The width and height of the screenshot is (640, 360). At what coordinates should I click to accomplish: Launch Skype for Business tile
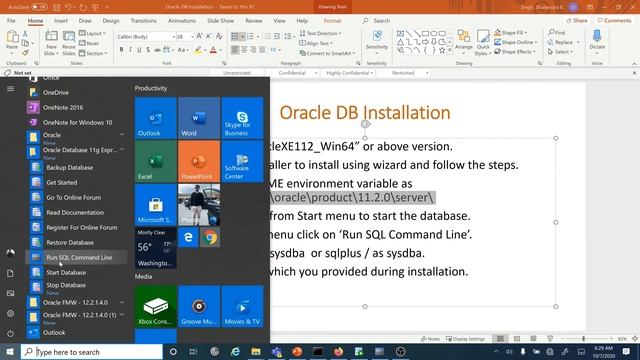[x=242, y=118]
